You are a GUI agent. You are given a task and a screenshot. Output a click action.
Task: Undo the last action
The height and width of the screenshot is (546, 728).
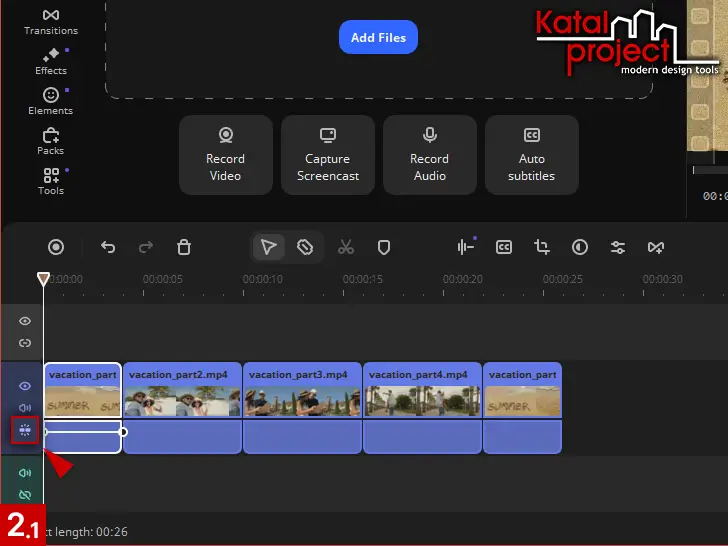[x=108, y=247]
